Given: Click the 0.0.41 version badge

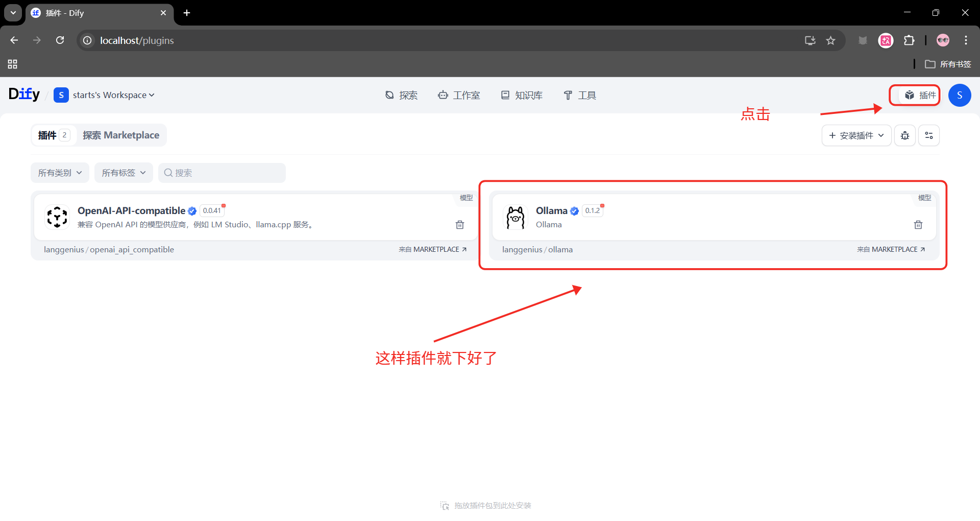Looking at the screenshot, I should click(x=212, y=210).
